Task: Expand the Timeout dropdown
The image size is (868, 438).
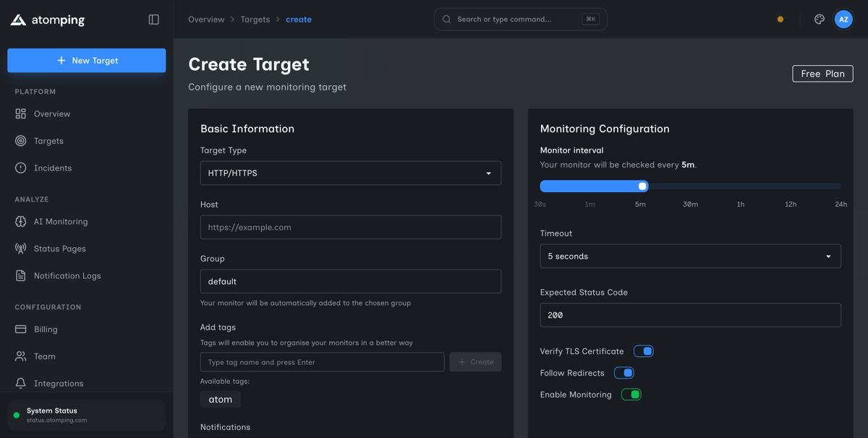Action: [x=690, y=256]
